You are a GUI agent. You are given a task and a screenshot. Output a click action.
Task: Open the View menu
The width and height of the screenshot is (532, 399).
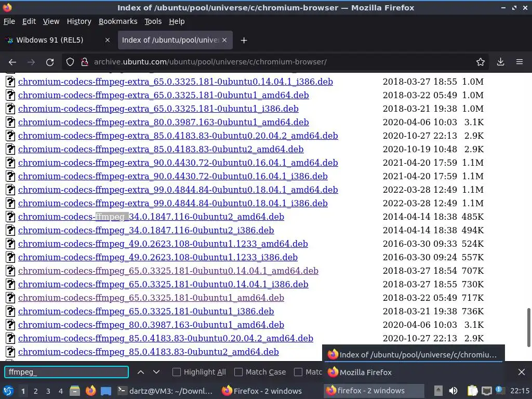tap(51, 21)
